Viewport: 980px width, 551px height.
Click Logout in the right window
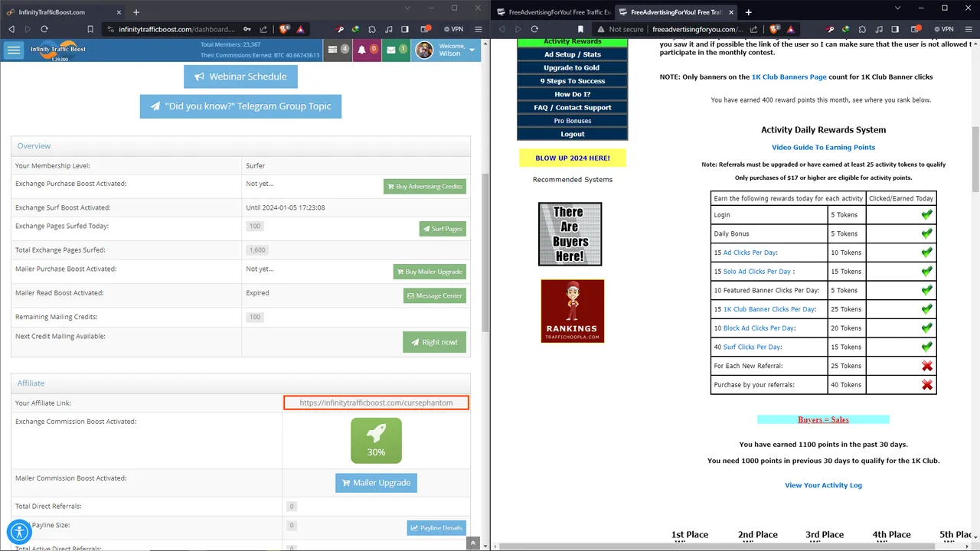tap(572, 134)
